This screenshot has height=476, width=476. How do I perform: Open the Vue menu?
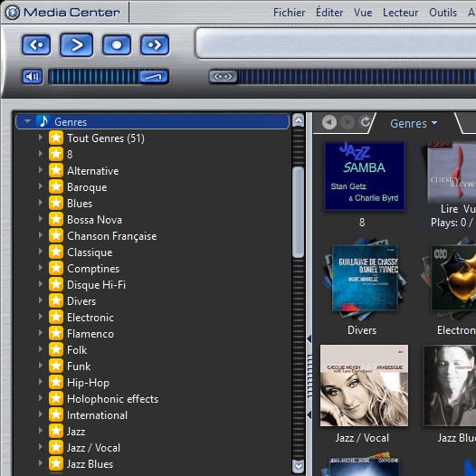pos(363,13)
